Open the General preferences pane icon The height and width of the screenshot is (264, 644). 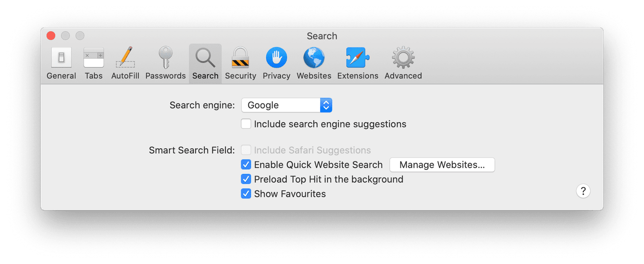coord(61,58)
